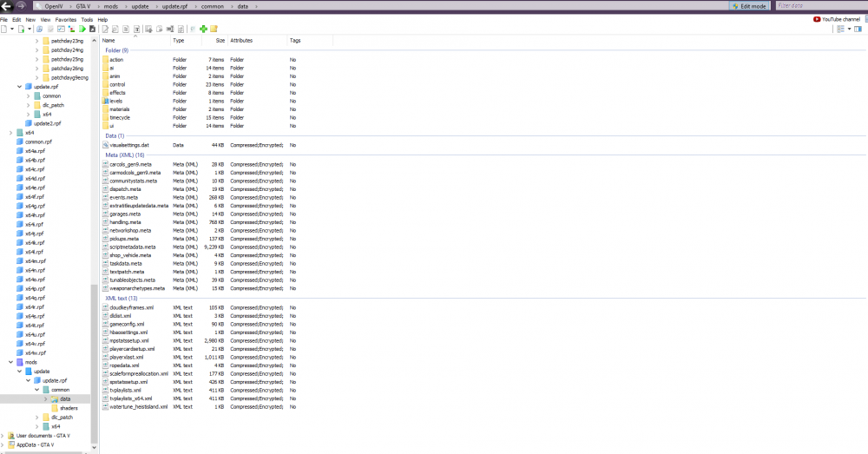Click the rename-field toolbar icon

(170, 29)
